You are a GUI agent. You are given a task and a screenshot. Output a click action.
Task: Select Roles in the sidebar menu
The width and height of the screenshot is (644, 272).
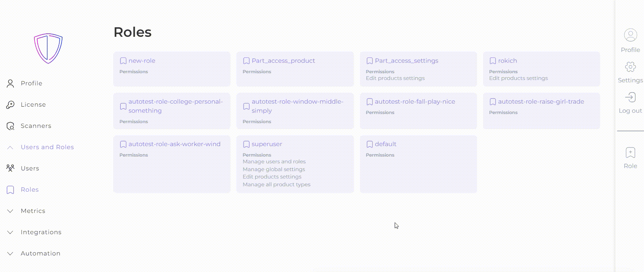pos(30,190)
